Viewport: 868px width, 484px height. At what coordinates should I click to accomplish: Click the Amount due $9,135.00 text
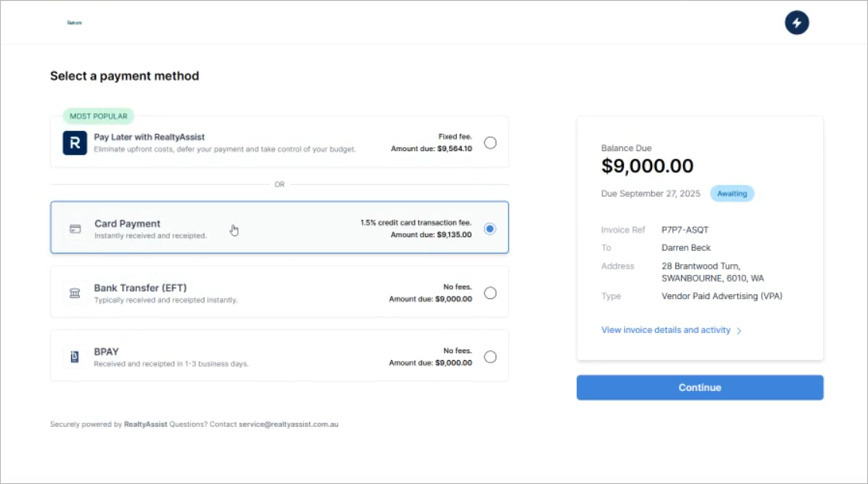[x=431, y=235]
